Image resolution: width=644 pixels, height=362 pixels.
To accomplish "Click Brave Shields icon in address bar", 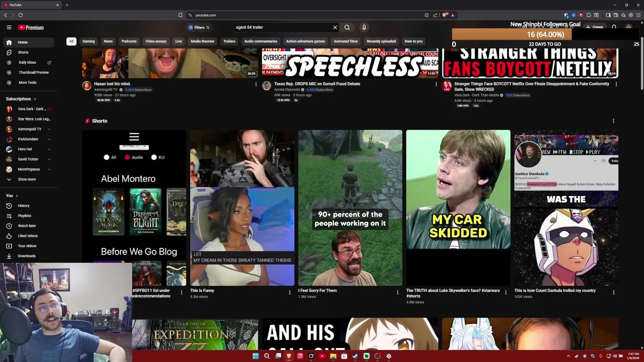I will pos(445,15).
